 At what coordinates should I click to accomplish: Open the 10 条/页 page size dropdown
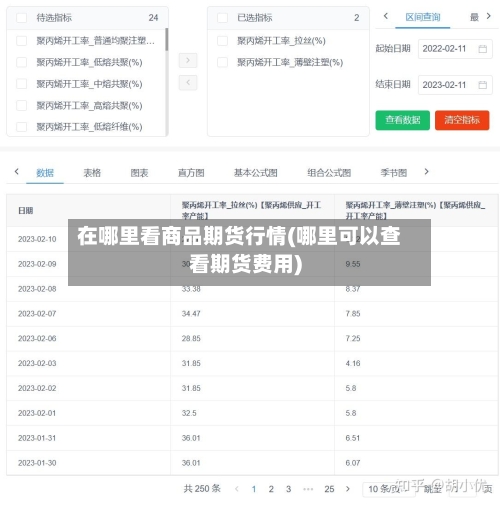tap(389, 489)
